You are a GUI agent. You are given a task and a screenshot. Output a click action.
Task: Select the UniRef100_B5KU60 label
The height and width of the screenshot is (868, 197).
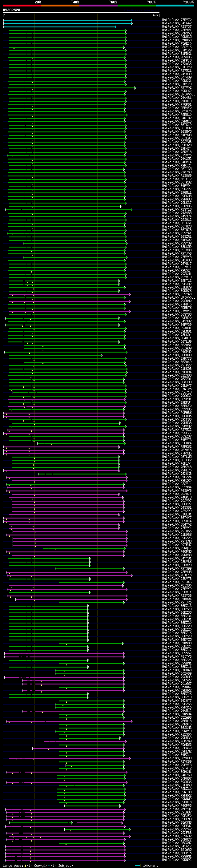(x=177, y=40)
